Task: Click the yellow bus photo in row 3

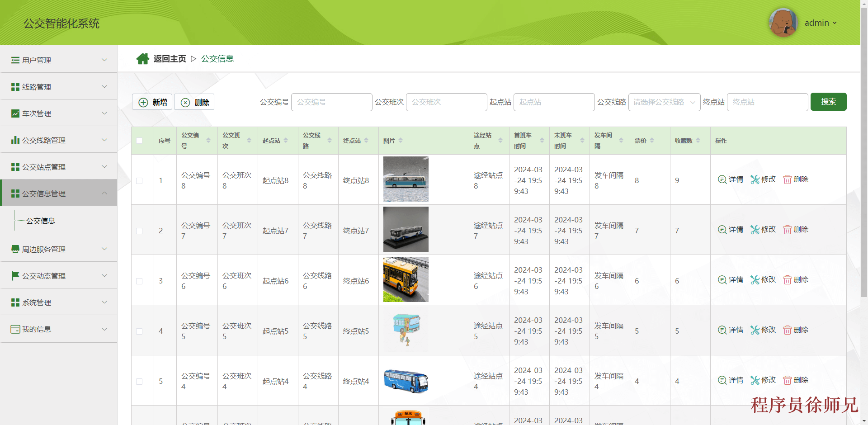Action: 406,279
